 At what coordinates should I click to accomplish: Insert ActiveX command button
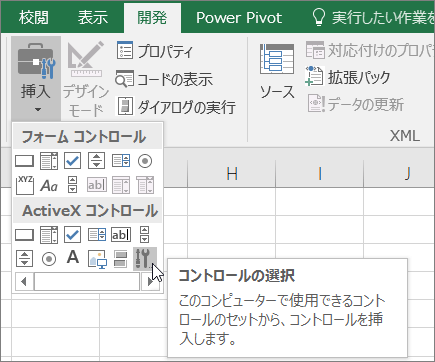click(x=24, y=235)
